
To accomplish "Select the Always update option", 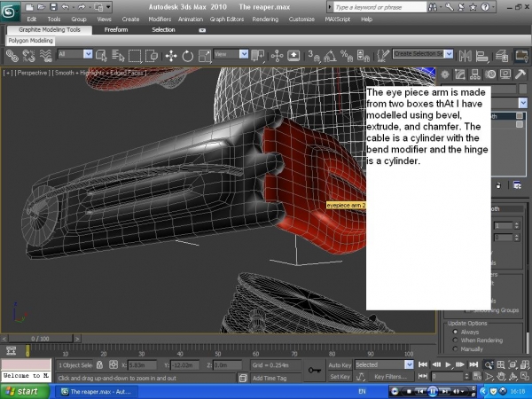I will pyautogui.click(x=456, y=332).
